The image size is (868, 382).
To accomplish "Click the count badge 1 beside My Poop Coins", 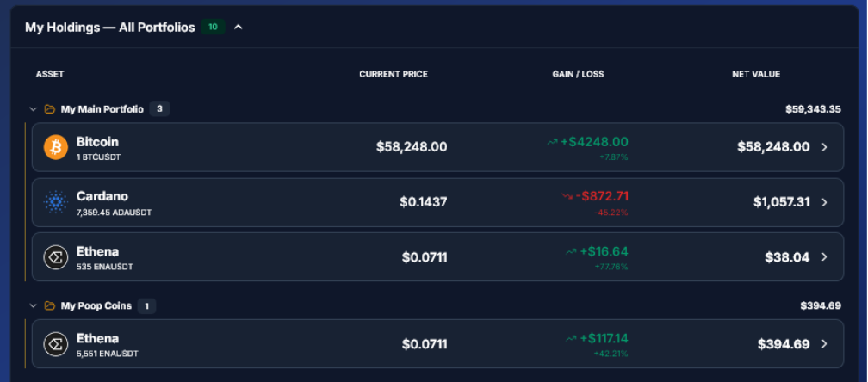I will click(146, 305).
